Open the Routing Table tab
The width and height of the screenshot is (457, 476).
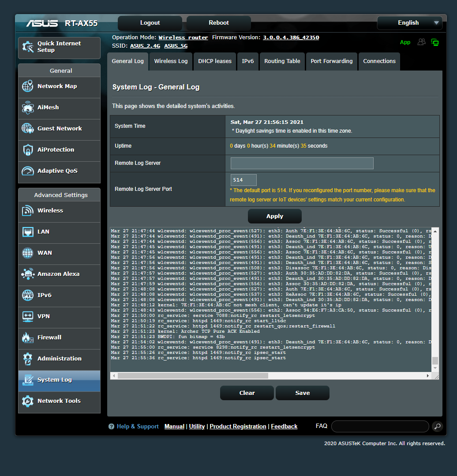pos(282,61)
